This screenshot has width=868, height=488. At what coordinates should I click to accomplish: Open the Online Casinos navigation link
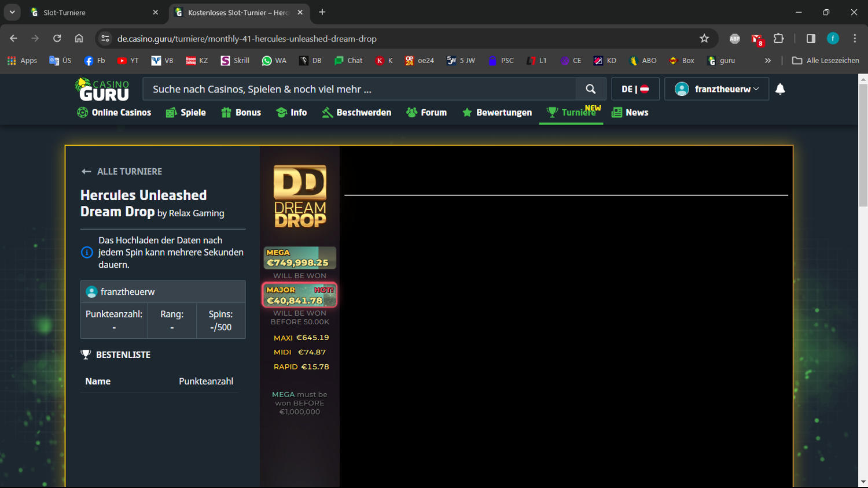(114, 112)
